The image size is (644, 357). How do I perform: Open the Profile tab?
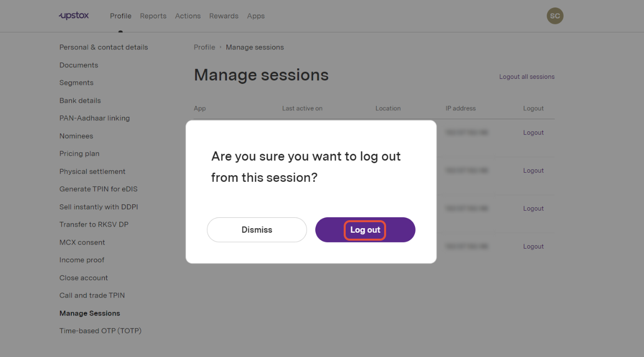121,16
